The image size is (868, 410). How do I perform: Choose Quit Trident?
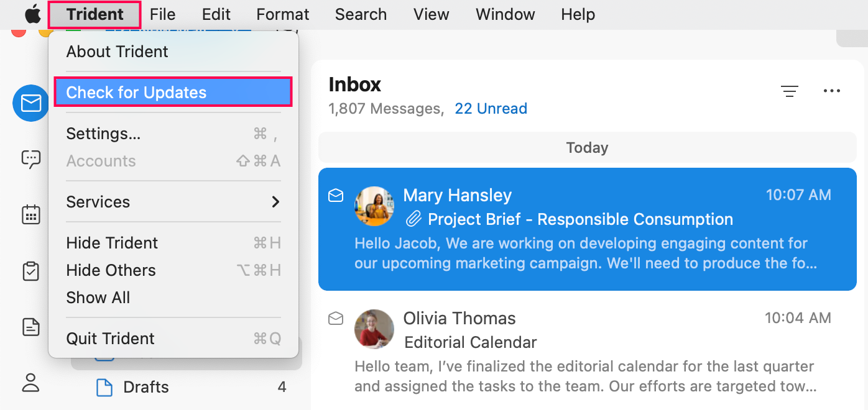173,339
